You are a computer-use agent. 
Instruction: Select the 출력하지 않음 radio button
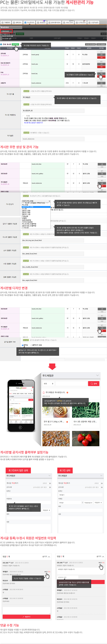pyautogui.click(x=31, y=345)
